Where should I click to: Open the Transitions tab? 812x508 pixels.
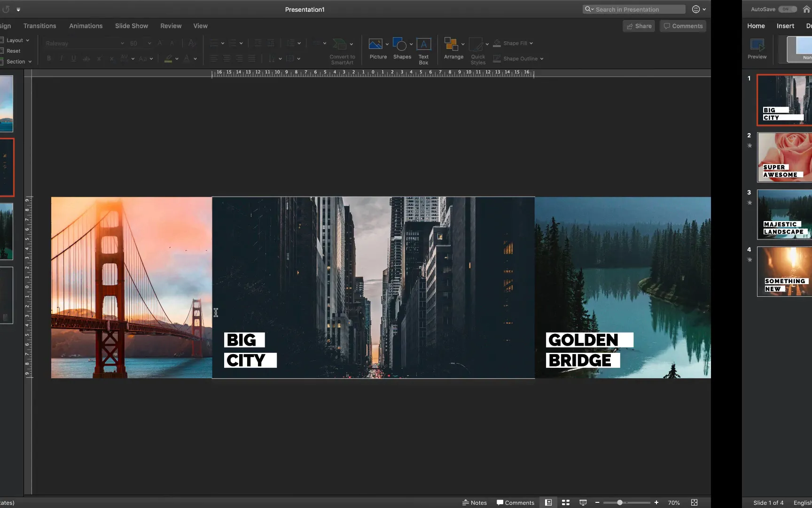(x=39, y=26)
